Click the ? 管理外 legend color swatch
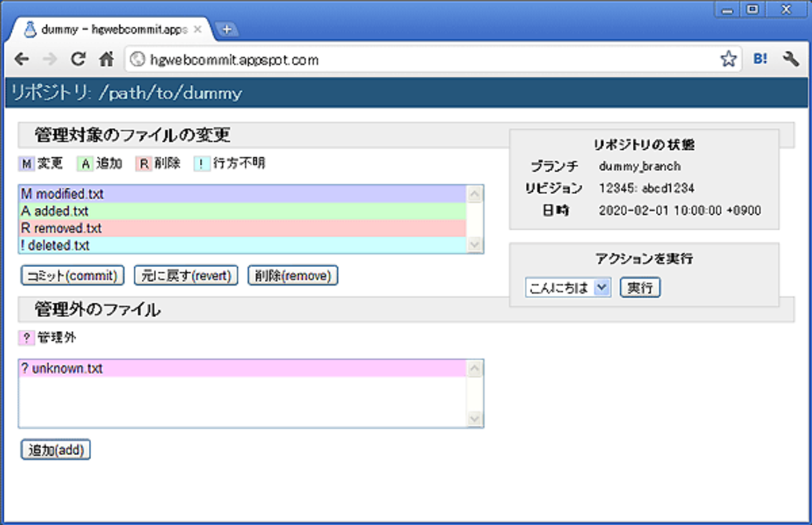 26,338
